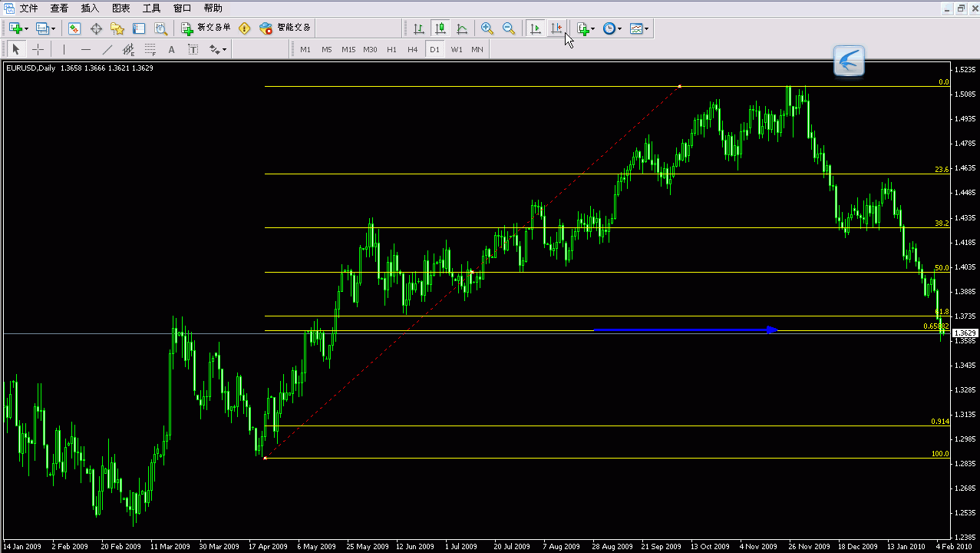Open the Strategy Tester magnifier icon

pos(160,28)
